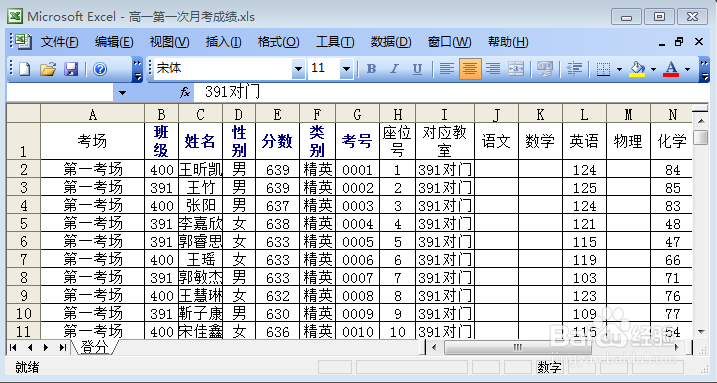The height and width of the screenshot is (383, 717).
Task: Open the 插入(I) menu
Action: 223,42
